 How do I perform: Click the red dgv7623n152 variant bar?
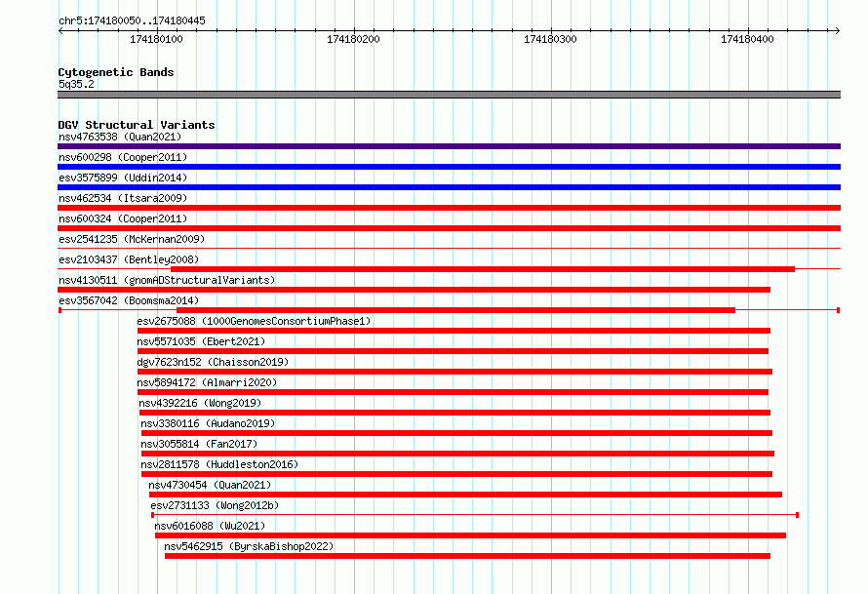pyautogui.click(x=455, y=372)
